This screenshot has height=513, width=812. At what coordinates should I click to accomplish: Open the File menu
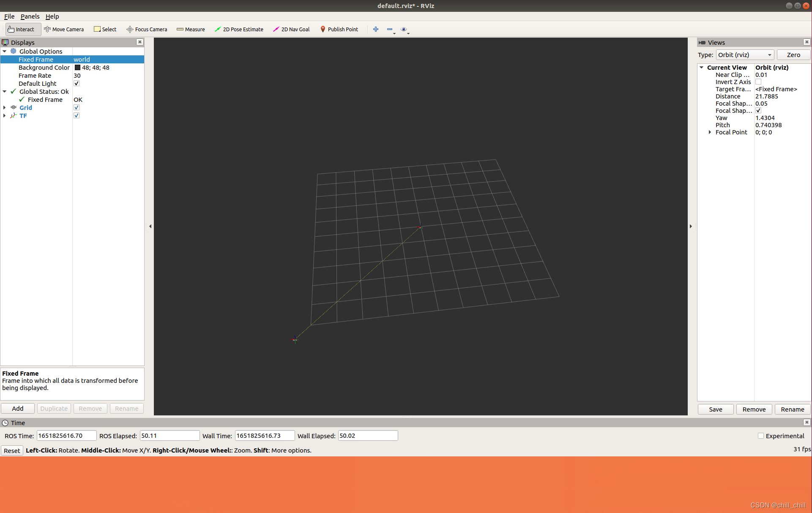coord(9,16)
